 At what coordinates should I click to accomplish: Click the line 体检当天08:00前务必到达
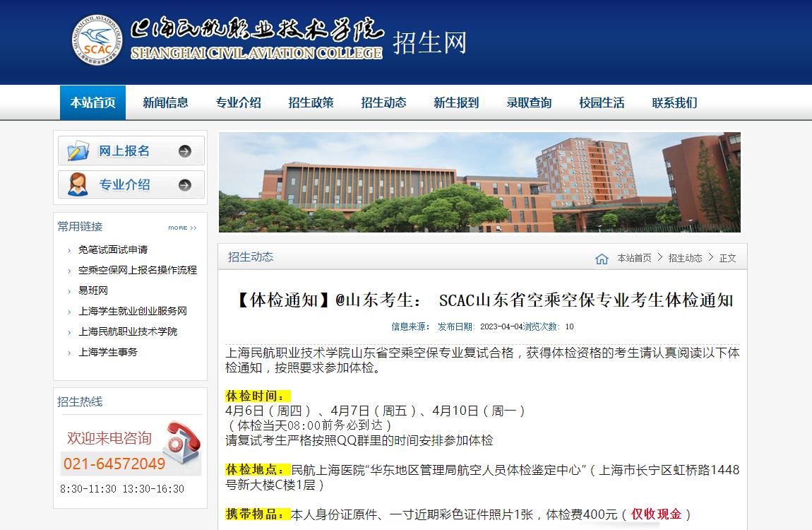click(309, 426)
